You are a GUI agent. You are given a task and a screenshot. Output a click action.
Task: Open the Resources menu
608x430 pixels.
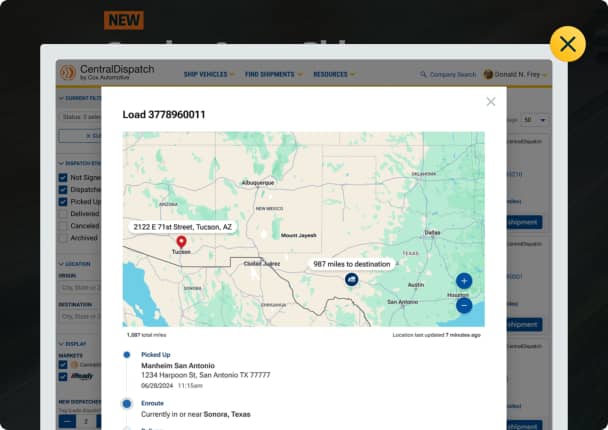click(334, 74)
